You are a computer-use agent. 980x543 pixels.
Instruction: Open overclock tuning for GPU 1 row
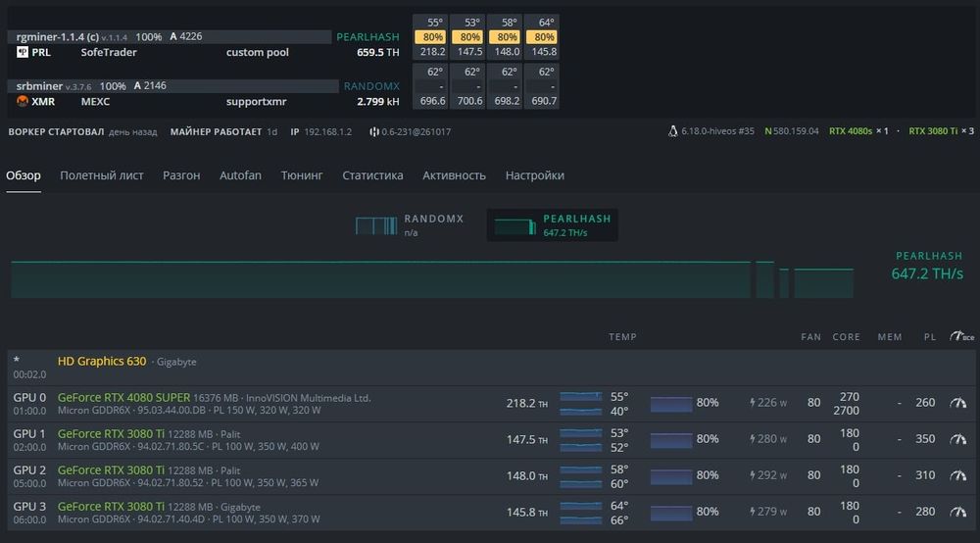pos(958,439)
